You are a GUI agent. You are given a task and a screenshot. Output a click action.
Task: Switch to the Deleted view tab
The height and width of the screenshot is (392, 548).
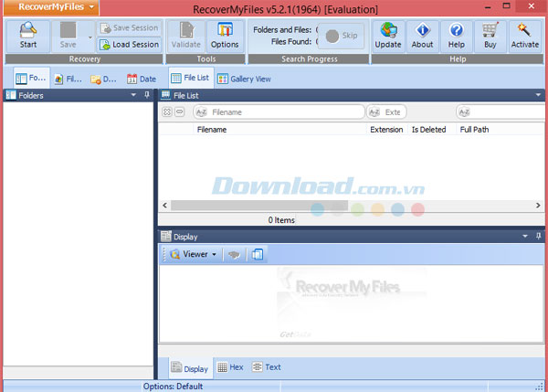coord(103,79)
